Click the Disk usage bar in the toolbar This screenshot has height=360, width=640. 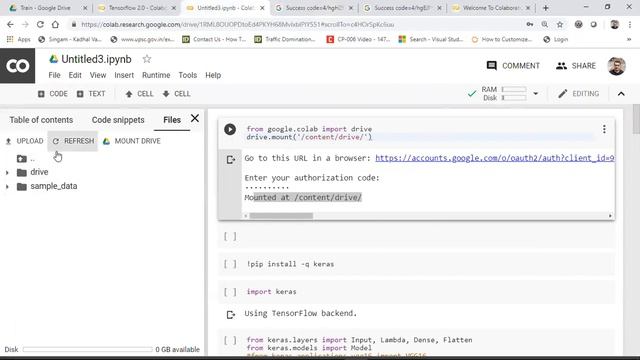514,98
